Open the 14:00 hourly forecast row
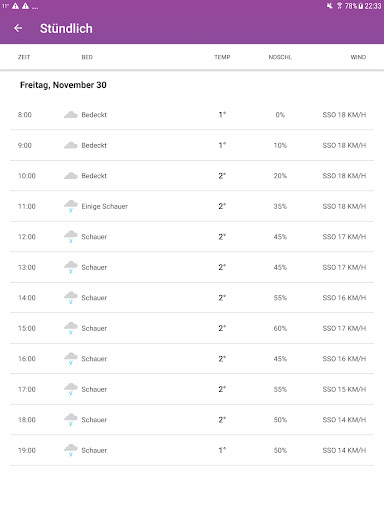The height and width of the screenshot is (512, 384). 192,298
